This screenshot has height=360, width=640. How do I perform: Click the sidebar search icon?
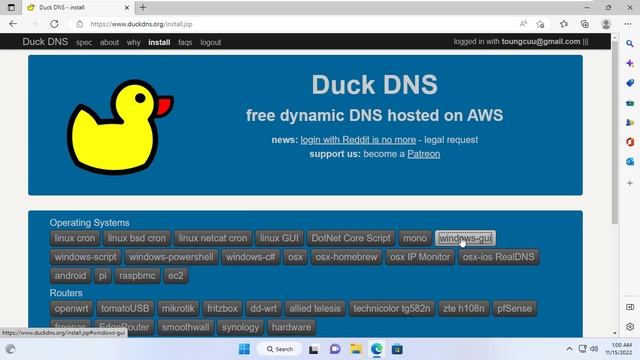click(x=630, y=43)
